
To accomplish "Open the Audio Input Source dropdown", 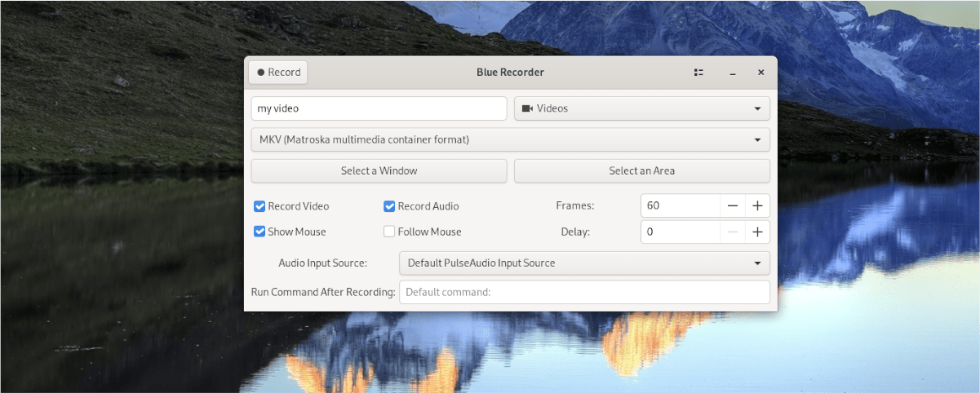I will pos(584,263).
